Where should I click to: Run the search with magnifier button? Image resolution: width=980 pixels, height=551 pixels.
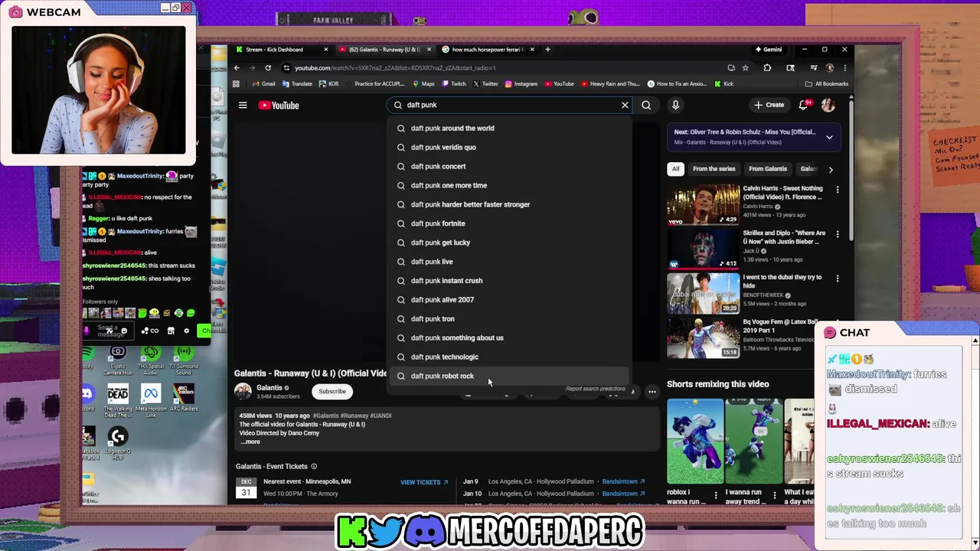click(646, 105)
